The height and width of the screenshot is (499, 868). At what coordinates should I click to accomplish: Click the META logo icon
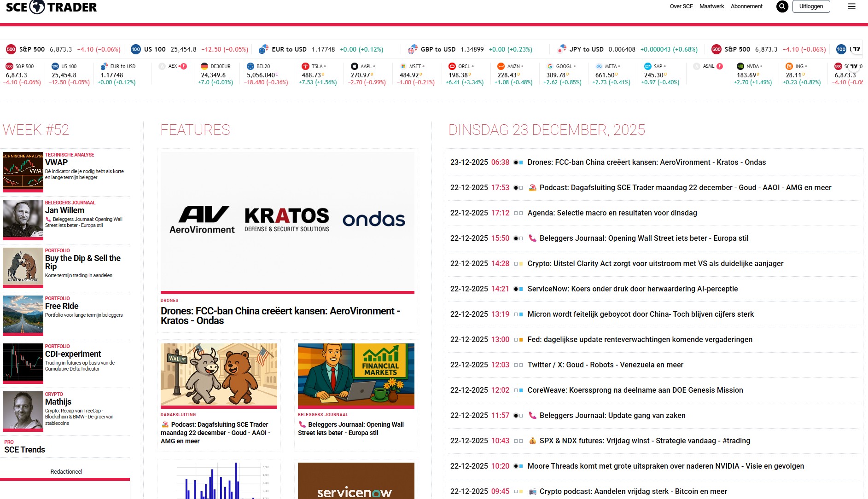coord(599,66)
